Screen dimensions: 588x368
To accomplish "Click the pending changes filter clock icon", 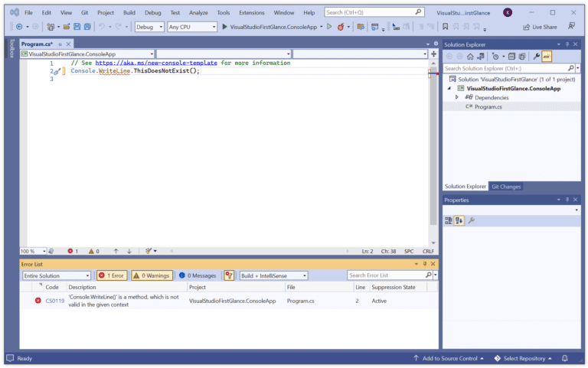I will (x=495, y=57).
